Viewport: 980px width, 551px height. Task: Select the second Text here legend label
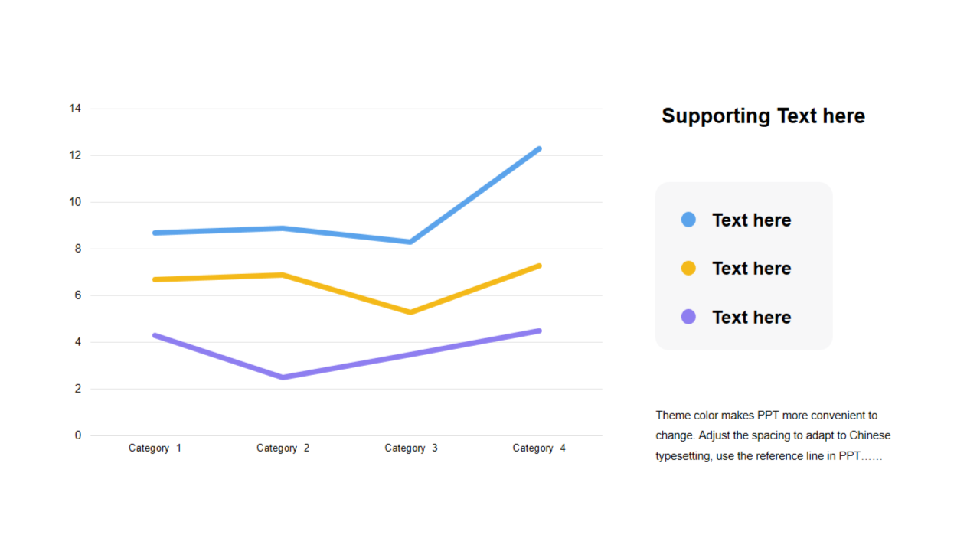751,269
